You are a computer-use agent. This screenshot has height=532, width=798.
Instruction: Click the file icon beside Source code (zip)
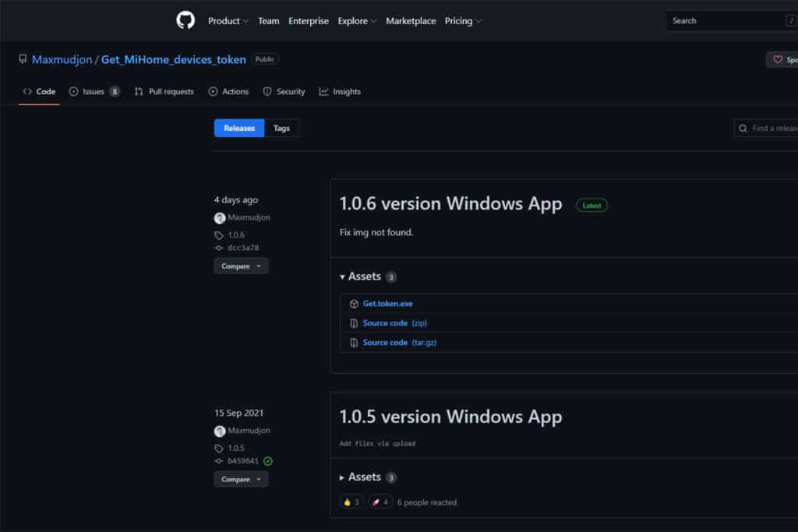tap(354, 323)
